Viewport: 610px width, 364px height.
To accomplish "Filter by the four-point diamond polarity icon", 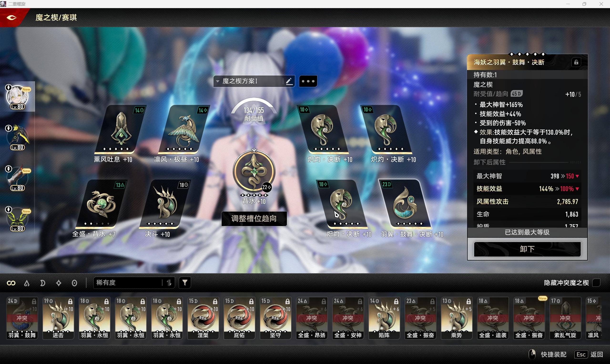I will pyautogui.click(x=58, y=283).
